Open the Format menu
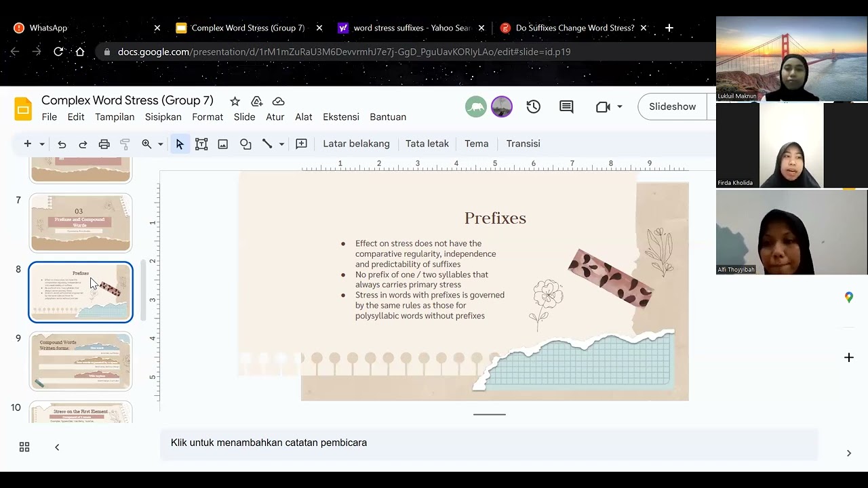 [x=208, y=117]
